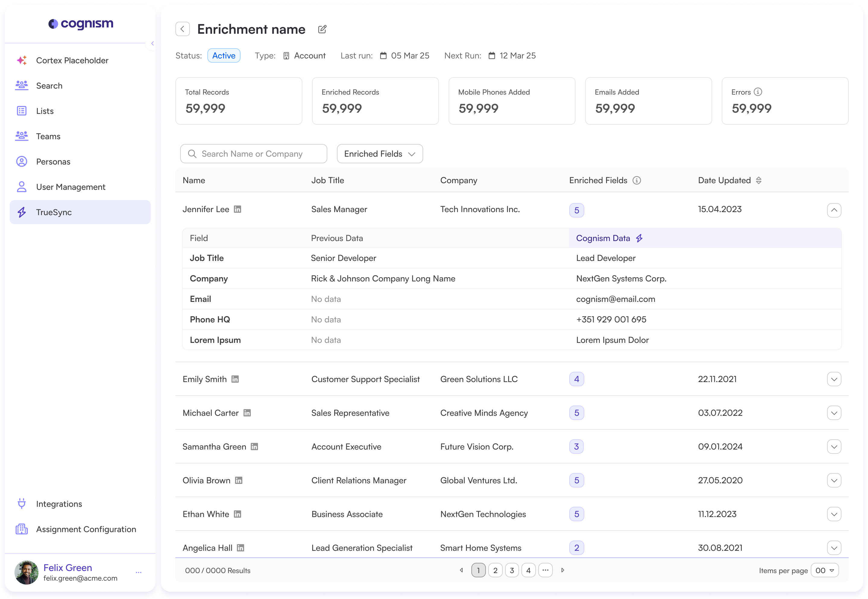This screenshot has height=599, width=868.
Task: Expand the Ethan White row
Action: coord(834,514)
